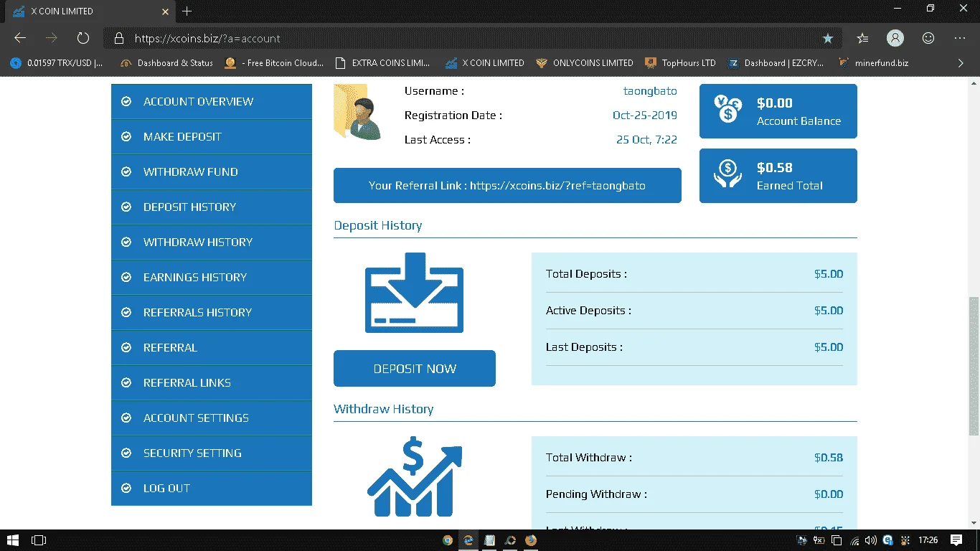The width and height of the screenshot is (980, 551).
Task: Click the smiley feedback icon
Action: (928, 38)
